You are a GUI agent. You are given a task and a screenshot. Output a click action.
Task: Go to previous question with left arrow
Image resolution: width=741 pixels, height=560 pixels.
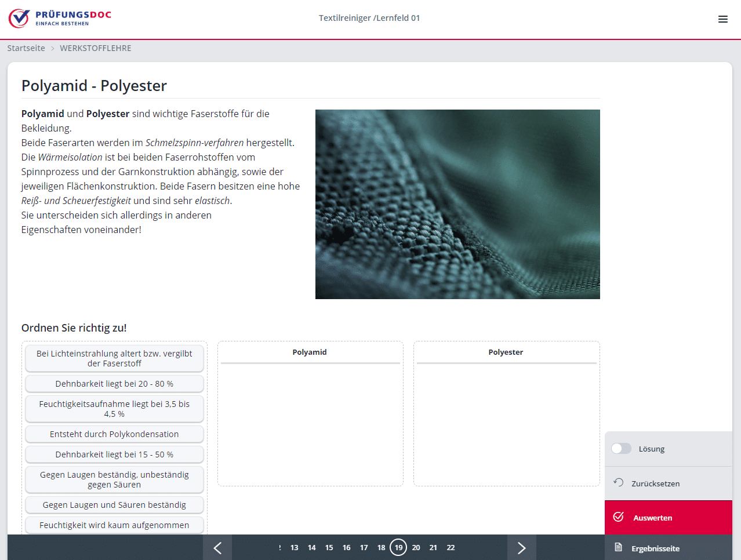217,548
